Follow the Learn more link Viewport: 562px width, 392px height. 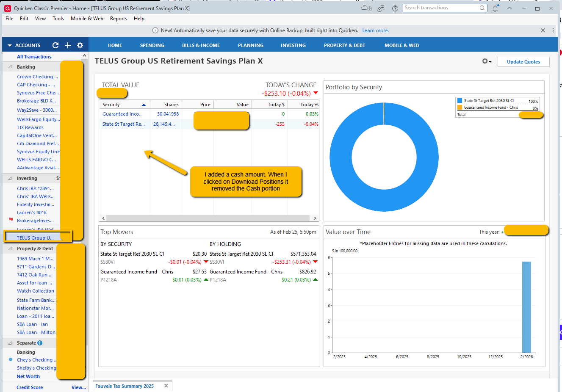375,30
